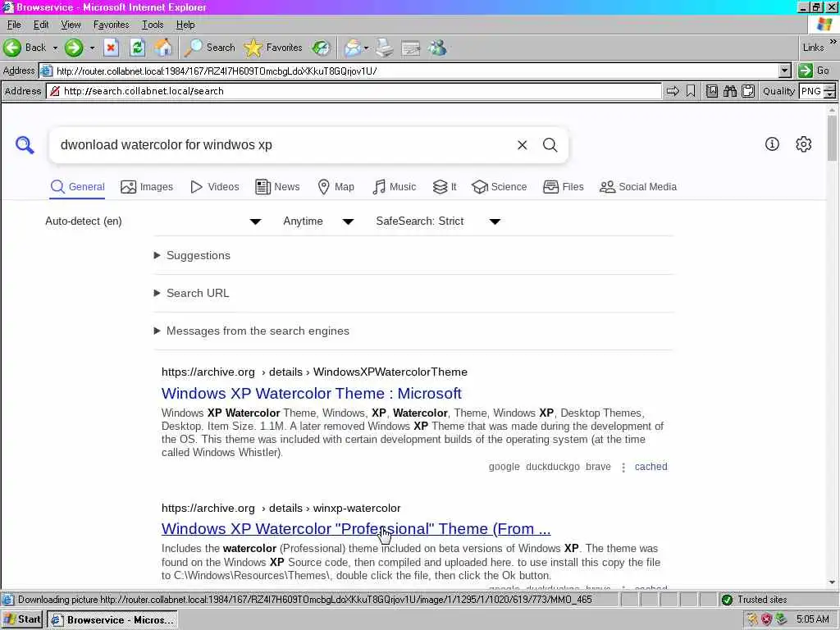Open the SafeSearch: Strict dropdown

(438, 221)
